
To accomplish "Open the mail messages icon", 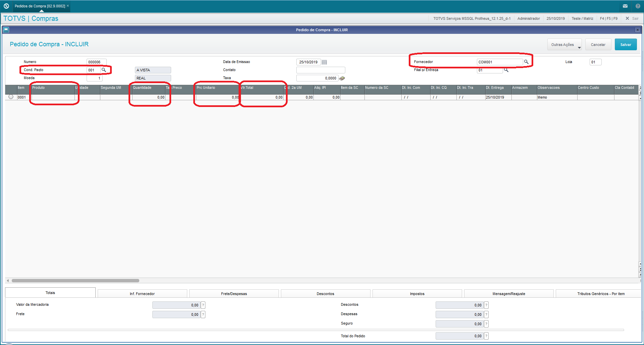I will [x=625, y=6].
